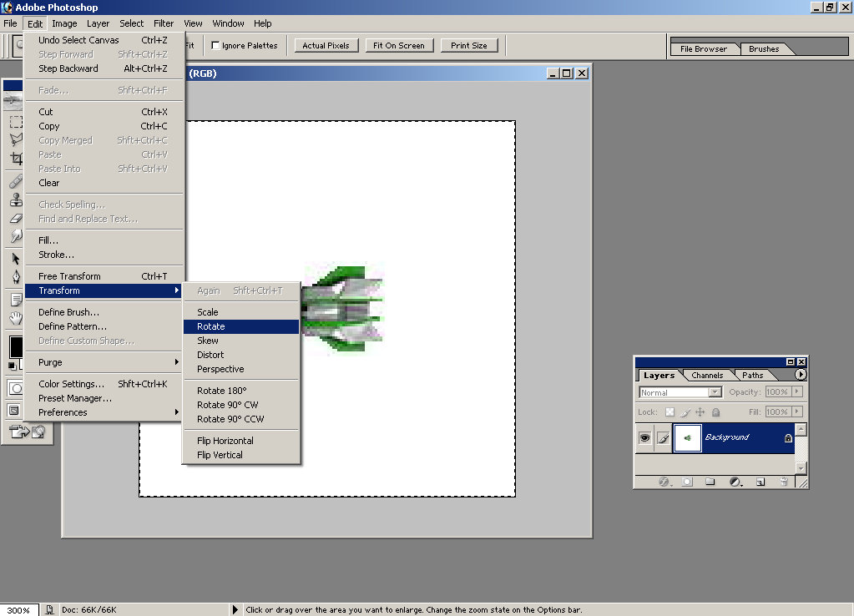This screenshot has width=854, height=616.
Task: Toggle the Ignore Palettes checkbox
Action: click(215, 46)
